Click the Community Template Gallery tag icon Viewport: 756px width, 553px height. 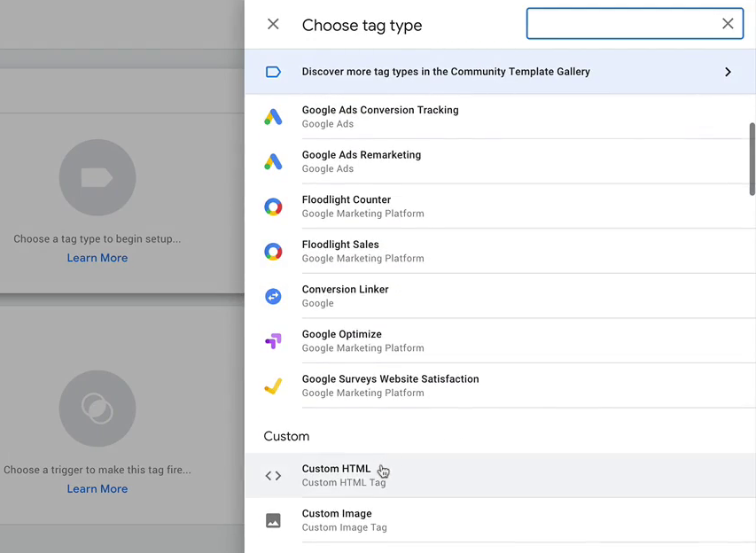point(273,72)
